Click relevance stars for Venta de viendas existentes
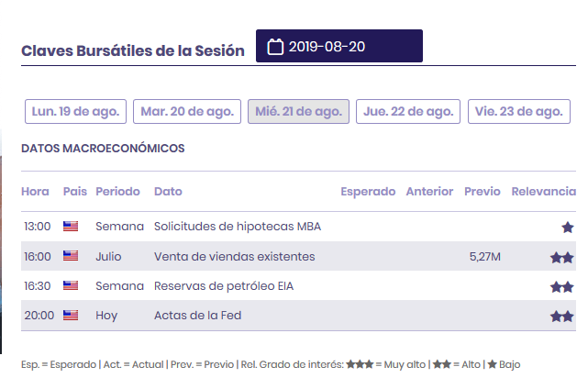This screenshot has width=588, height=378. tap(561, 258)
